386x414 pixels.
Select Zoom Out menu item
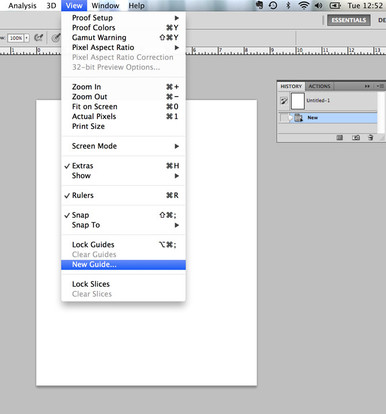[123, 97]
